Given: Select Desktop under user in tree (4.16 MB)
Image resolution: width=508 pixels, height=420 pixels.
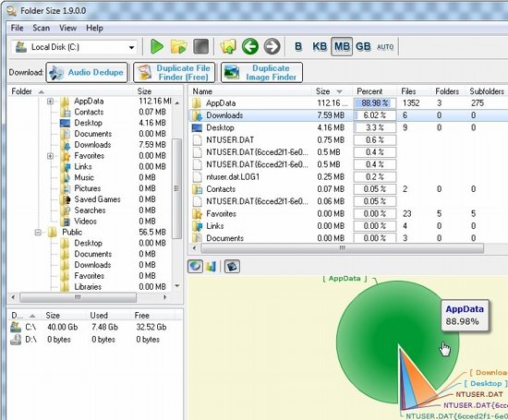Looking at the screenshot, I should (88, 123).
